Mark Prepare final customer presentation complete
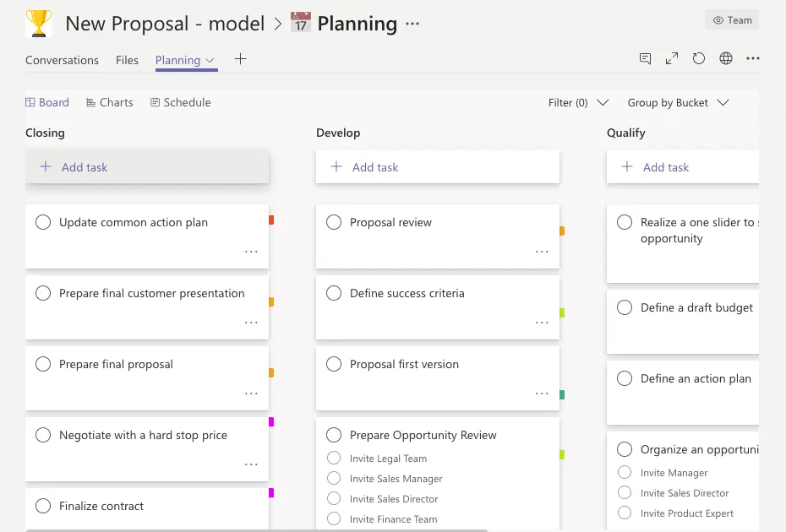The height and width of the screenshot is (532, 786). [43, 293]
